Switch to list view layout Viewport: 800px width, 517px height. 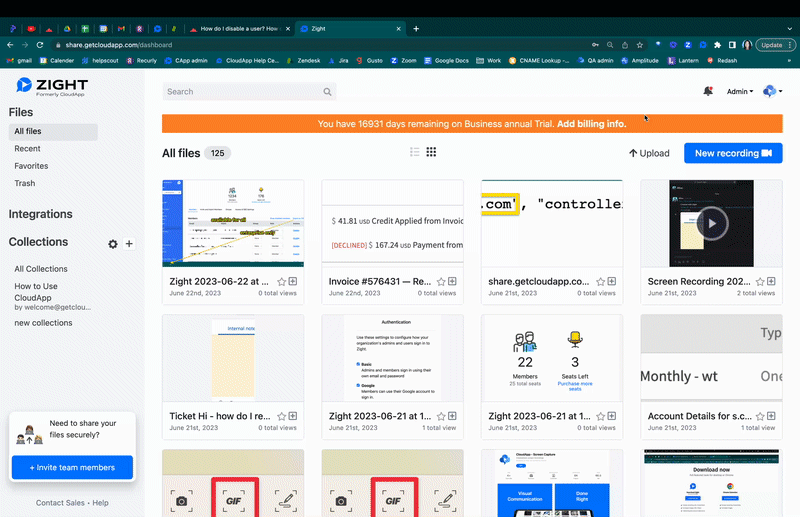pyautogui.click(x=414, y=152)
